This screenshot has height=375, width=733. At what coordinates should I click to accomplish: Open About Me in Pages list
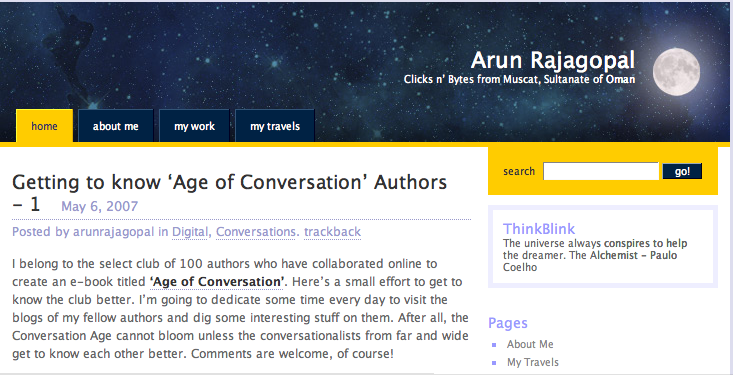point(530,344)
